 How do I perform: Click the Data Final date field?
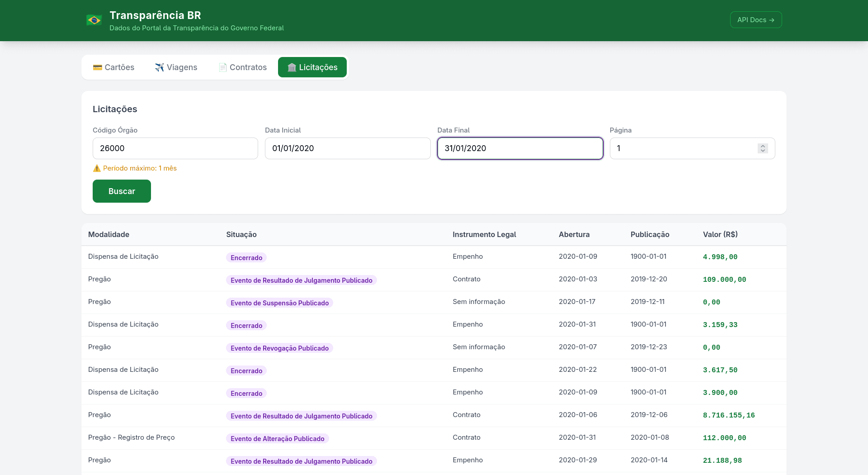(x=520, y=148)
